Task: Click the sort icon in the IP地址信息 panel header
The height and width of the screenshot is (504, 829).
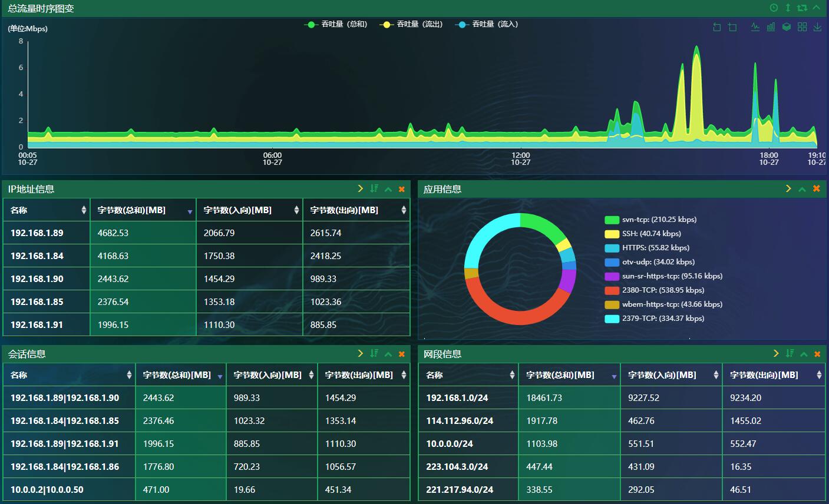Action: click(374, 188)
